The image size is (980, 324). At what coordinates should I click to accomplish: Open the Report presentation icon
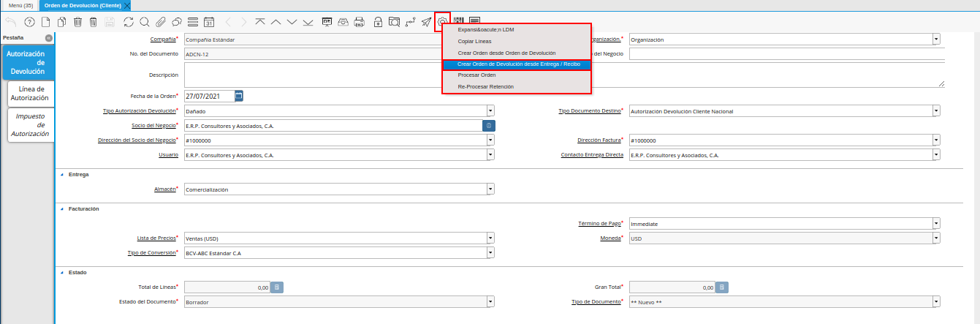click(x=327, y=22)
